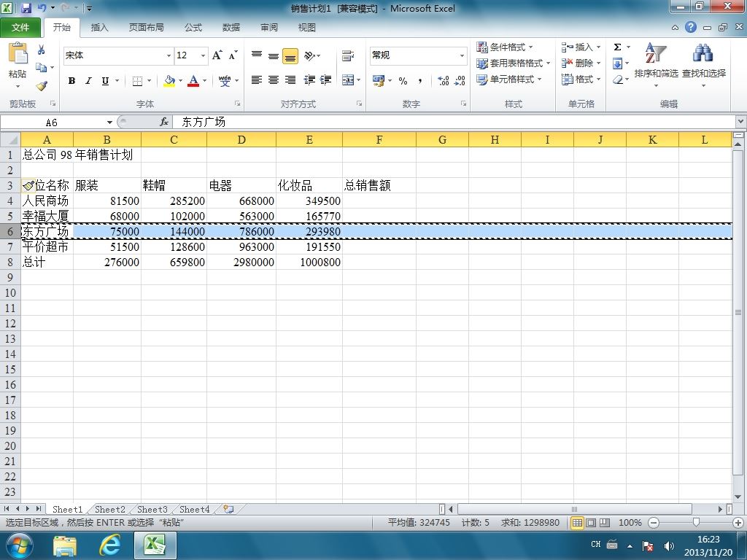747x560 pixels.
Task: Click the formula bar showing 东方广场
Action: (x=454, y=122)
